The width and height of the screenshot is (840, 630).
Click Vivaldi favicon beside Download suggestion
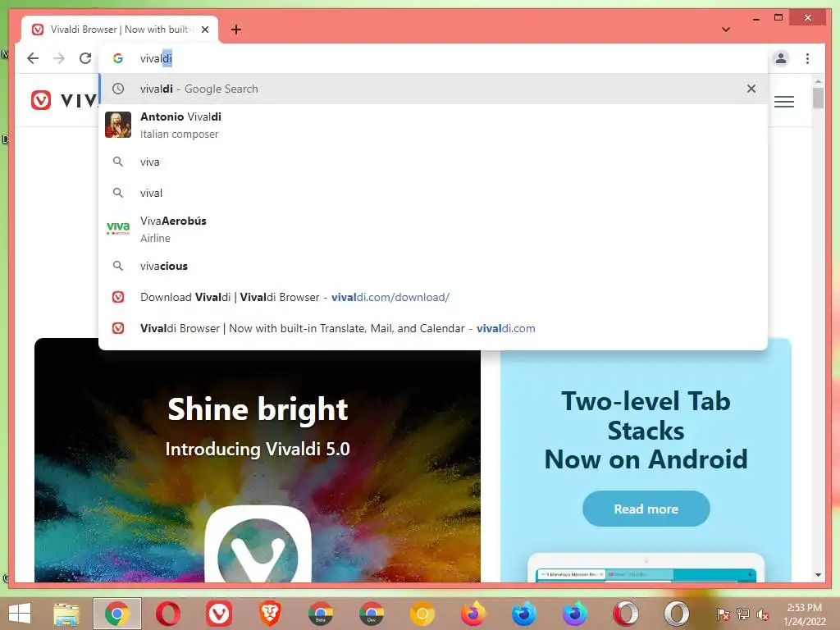pyautogui.click(x=118, y=297)
